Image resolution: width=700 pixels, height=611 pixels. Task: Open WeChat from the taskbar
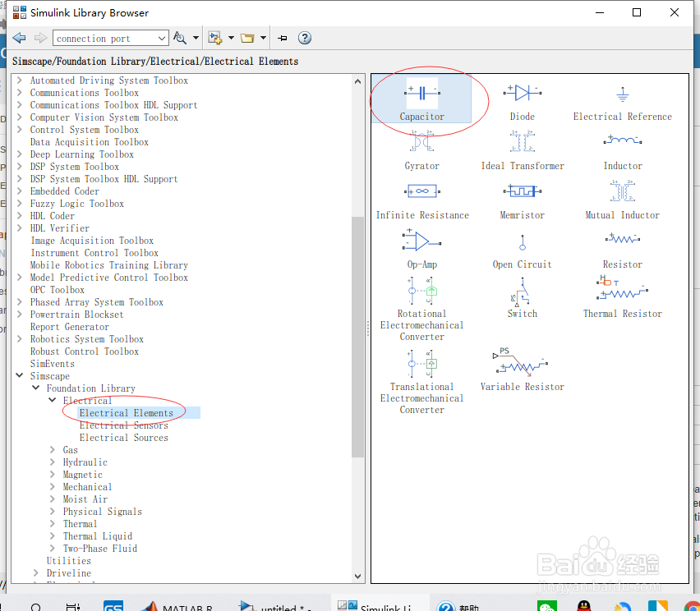click(x=547, y=606)
